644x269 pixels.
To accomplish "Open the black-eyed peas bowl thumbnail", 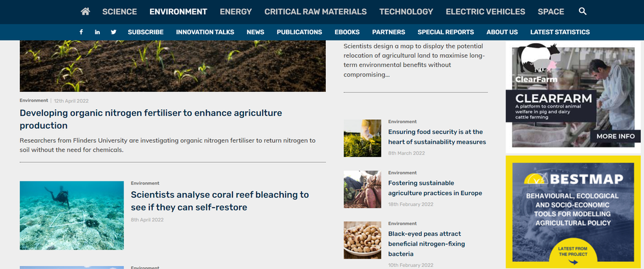I will pyautogui.click(x=362, y=240).
